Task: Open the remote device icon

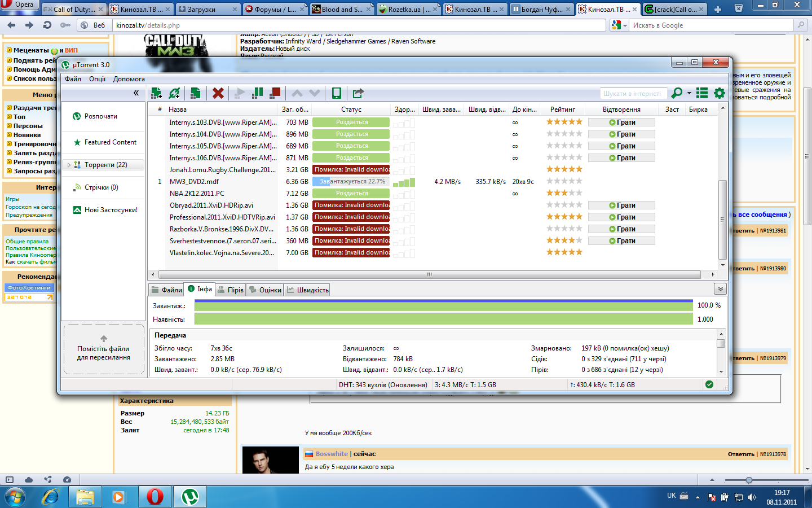Action: (x=337, y=93)
